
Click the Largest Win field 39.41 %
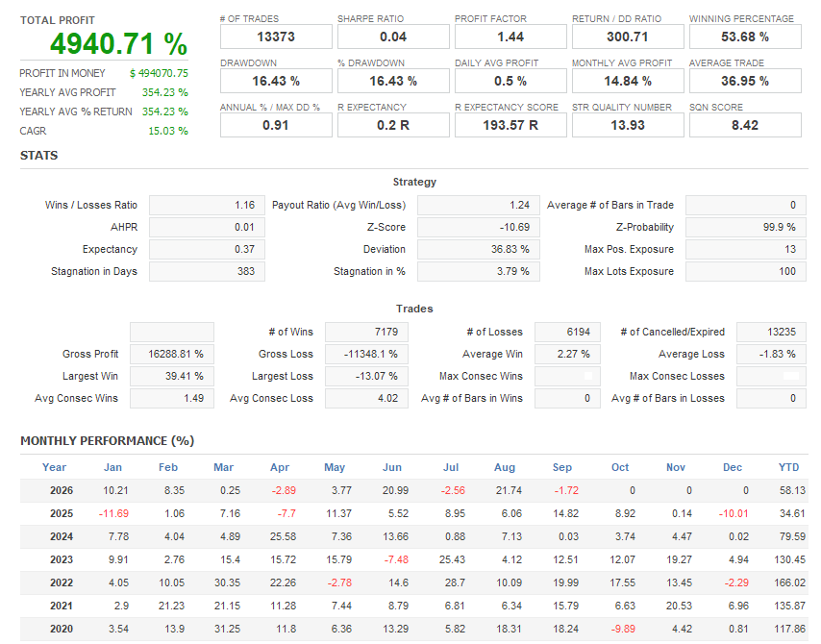(172, 376)
